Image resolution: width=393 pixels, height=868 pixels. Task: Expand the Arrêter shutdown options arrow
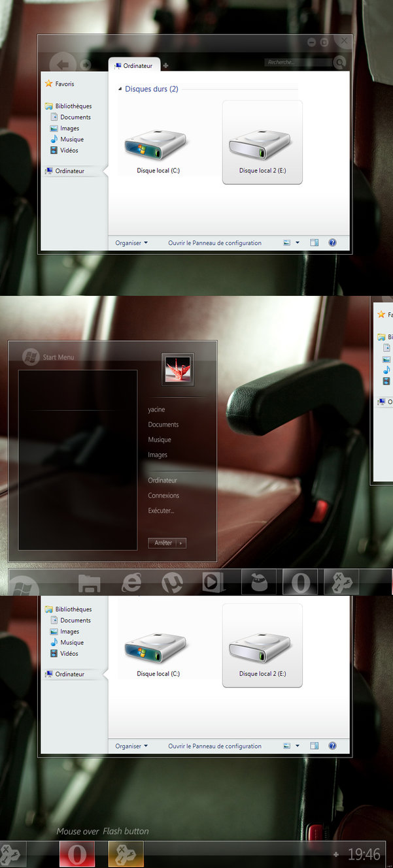point(181,543)
